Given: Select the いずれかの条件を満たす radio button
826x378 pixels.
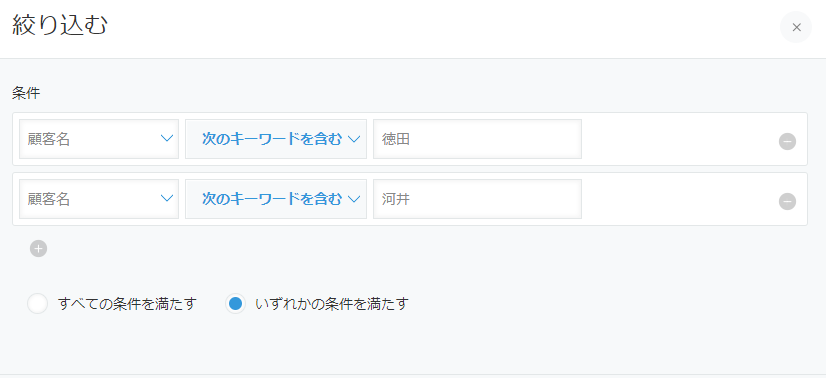Looking at the screenshot, I should [x=235, y=304].
